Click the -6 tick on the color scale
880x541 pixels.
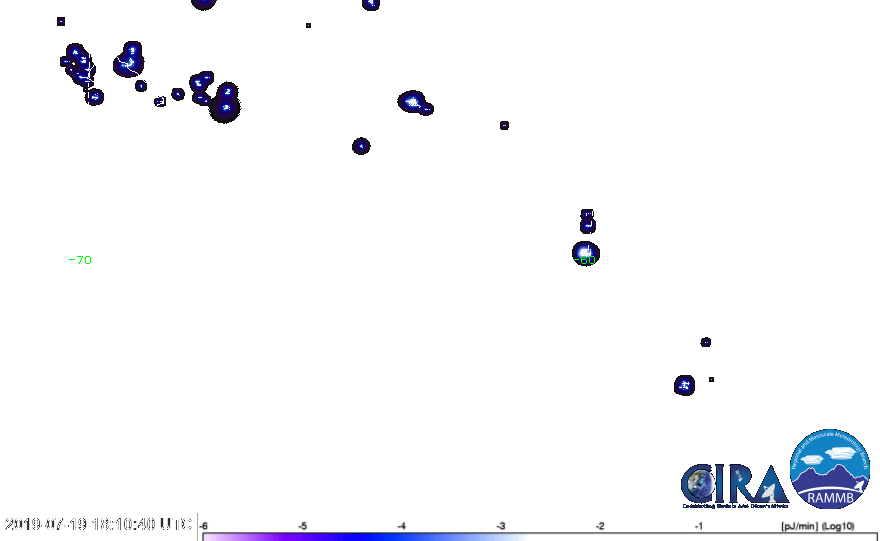(204, 525)
